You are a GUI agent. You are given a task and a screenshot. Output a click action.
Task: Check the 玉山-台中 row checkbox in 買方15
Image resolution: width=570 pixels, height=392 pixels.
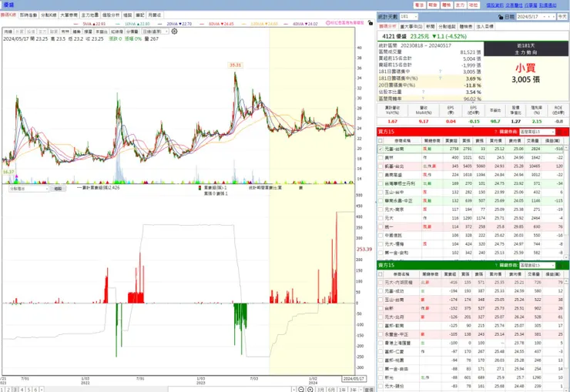click(x=381, y=193)
